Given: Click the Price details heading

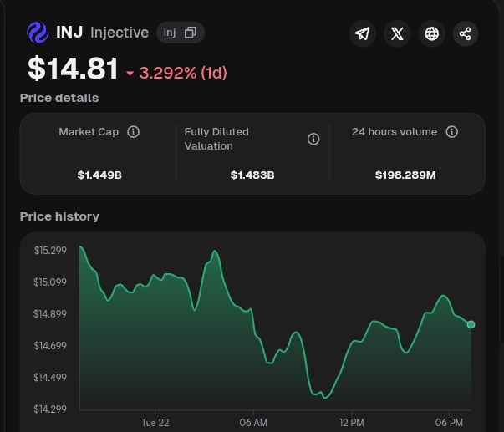Looking at the screenshot, I should 59,98.
